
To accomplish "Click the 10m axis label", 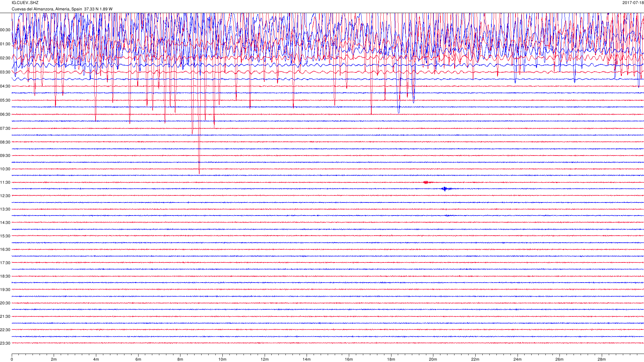I will tap(222, 360).
